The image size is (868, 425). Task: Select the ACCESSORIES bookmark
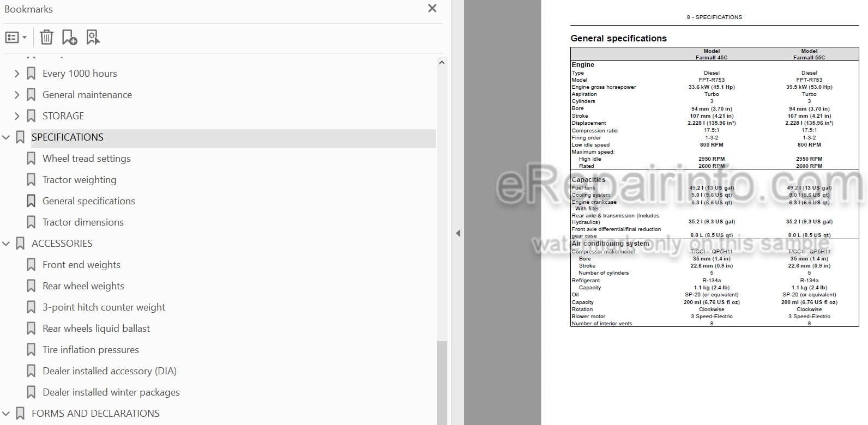tap(62, 244)
